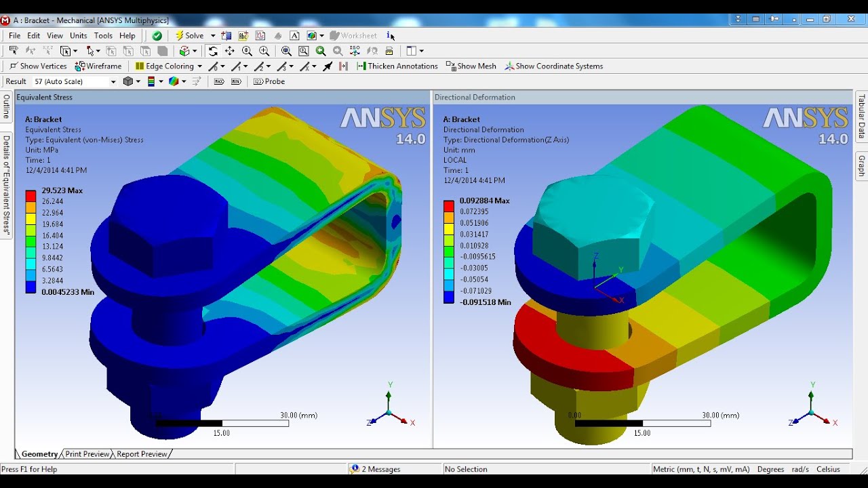
Task: Select the Rotate view tool
Action: coord(212,51)
